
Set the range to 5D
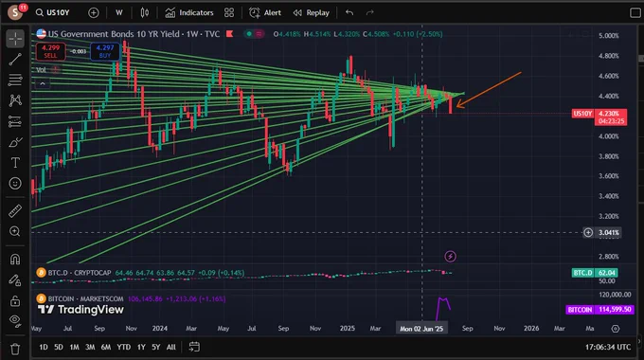59,348
